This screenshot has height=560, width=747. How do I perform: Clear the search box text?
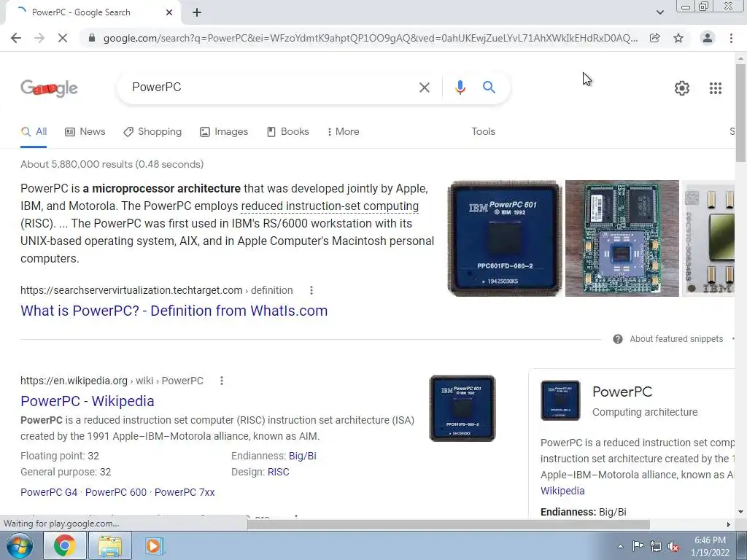pyautogui.click(x=424, y=87)
